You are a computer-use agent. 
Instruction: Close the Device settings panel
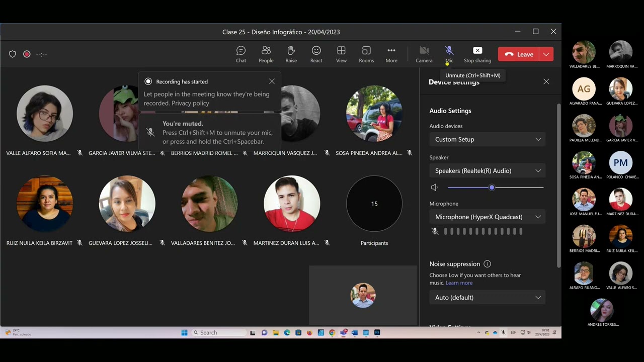(x=546, y=81)
